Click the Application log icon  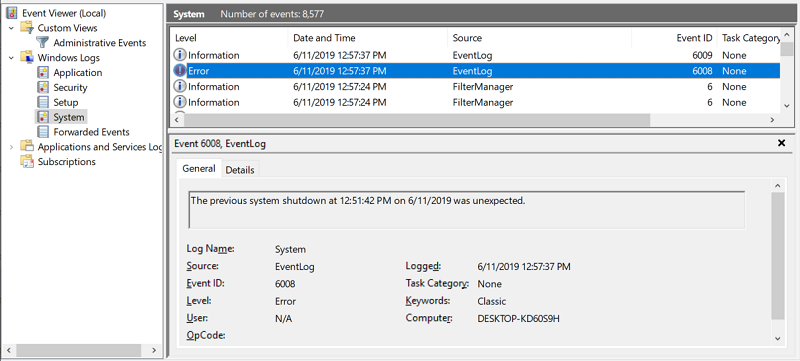43,72
